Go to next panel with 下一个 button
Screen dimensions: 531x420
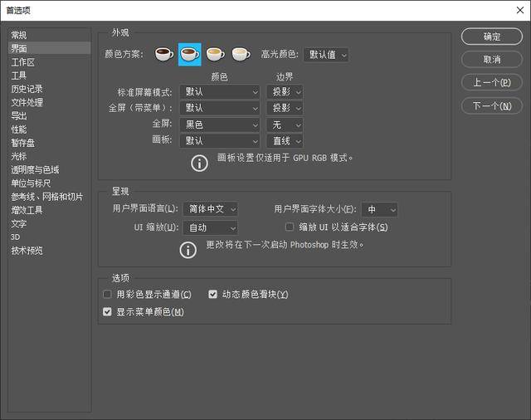pos(492,105)
